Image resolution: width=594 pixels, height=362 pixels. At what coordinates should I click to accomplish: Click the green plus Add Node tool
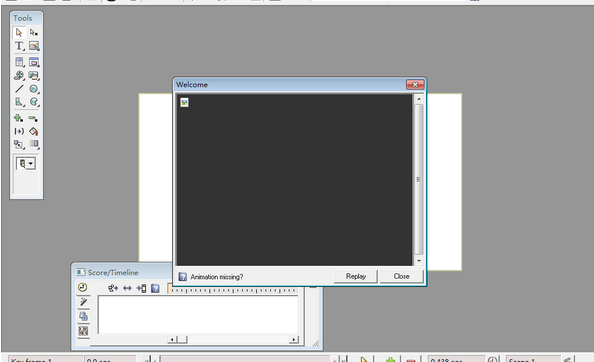coord(18,118)
